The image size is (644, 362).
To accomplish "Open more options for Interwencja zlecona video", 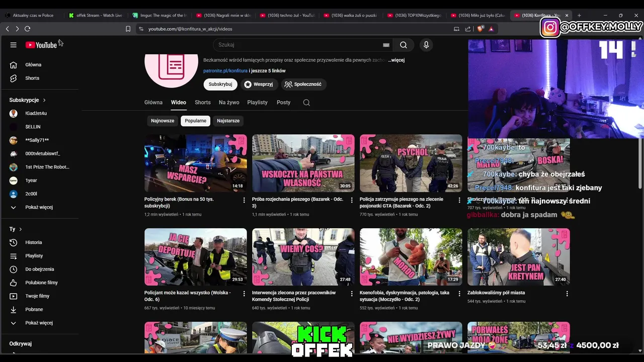I will click(x=352, y=294).
